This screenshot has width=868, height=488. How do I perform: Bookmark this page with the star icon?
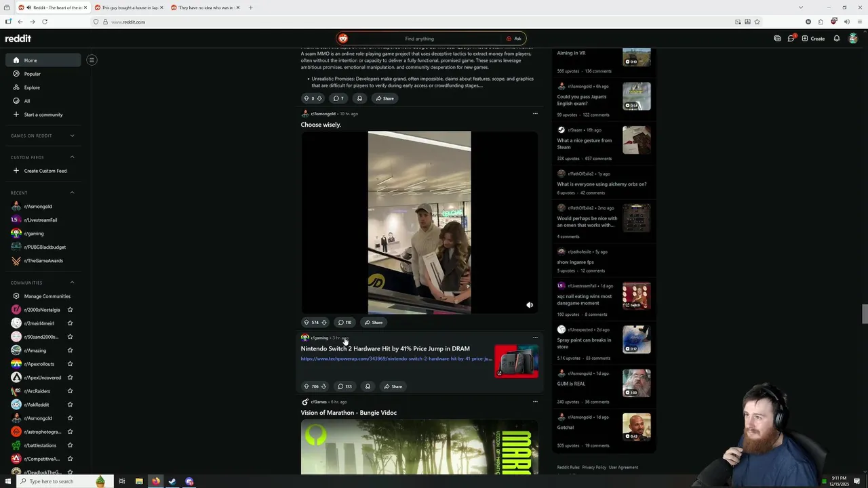pyautogui.click(x=757, y=22)
